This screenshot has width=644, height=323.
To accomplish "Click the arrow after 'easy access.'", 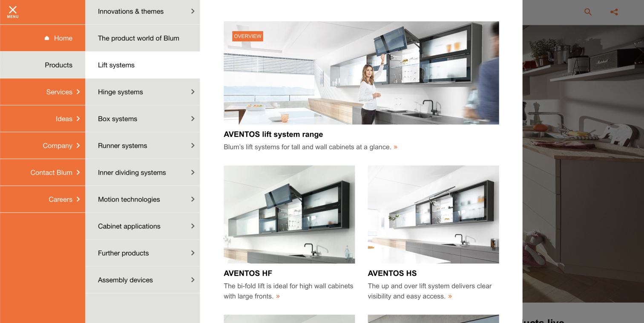I will 450,296.
